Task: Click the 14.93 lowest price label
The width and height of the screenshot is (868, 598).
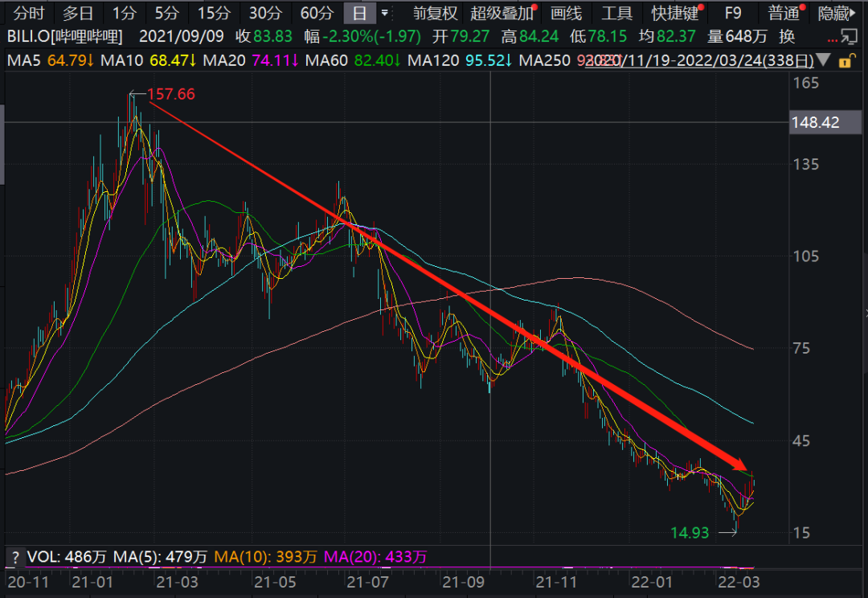Action: tap(690, 533)
